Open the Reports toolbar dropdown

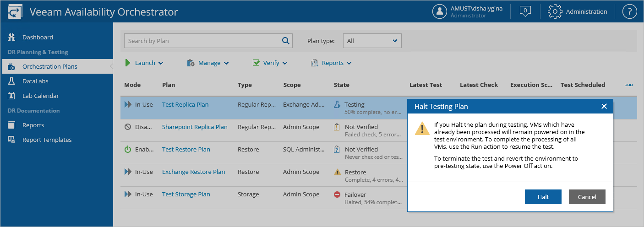[331, 63]
